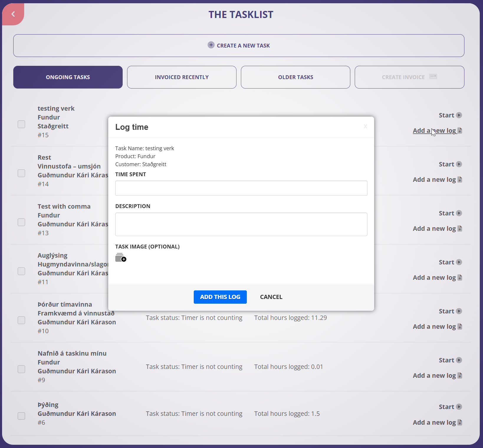The width and height of the screenshot is (483, 448).
Task: Go back using the pink back arrow
Action: coord(13,14)
